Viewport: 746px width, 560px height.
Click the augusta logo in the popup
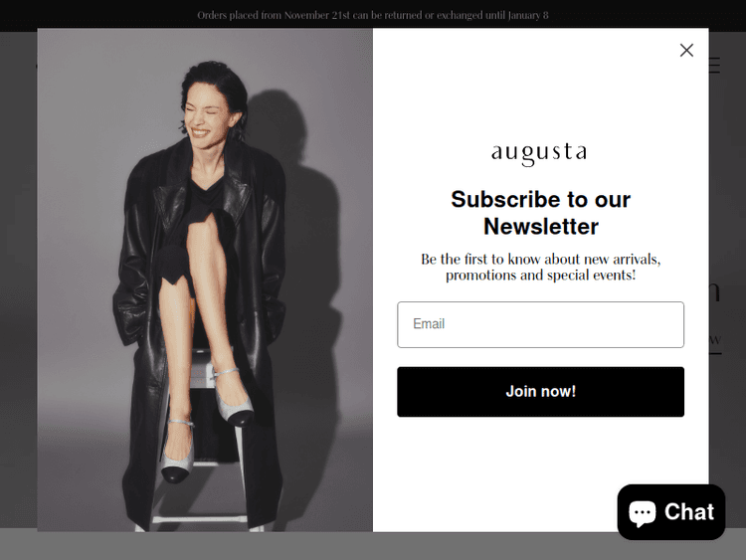(539, 154)
